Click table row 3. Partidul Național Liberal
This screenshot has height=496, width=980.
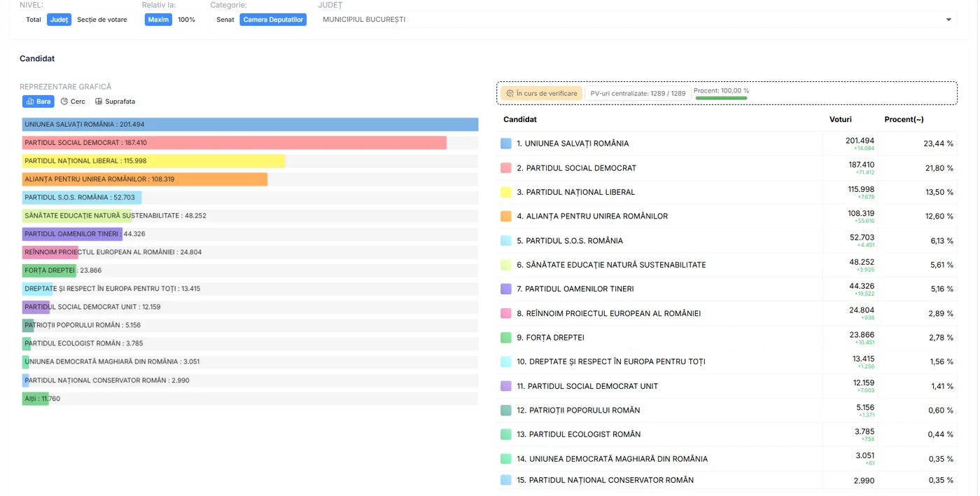pos(727,192)
